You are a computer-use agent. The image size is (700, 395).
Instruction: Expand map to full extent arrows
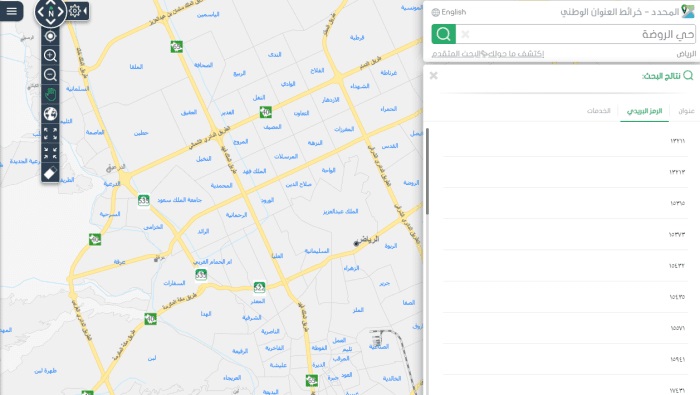(50, 133)
